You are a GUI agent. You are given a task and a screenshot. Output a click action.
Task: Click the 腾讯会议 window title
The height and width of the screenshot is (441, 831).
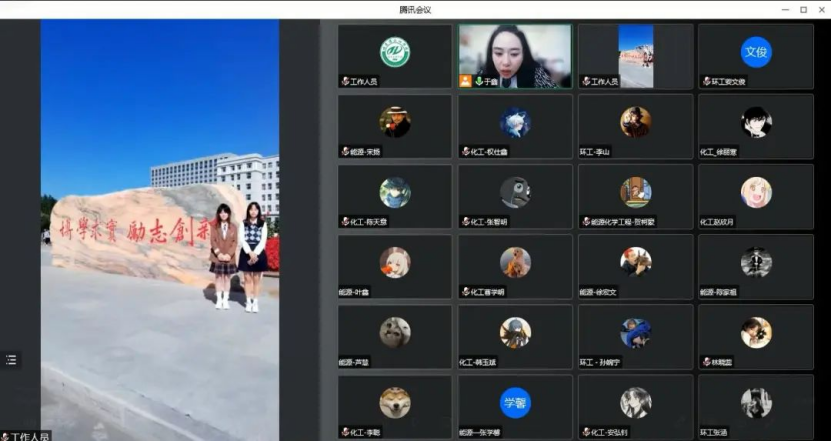tap(416, 10)
